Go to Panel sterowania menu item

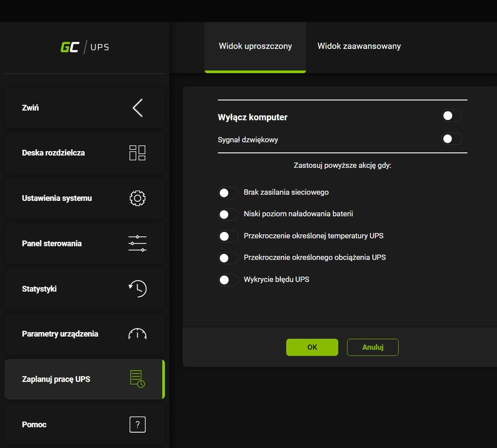point(85,244)
